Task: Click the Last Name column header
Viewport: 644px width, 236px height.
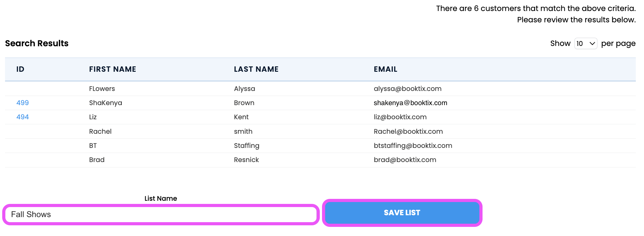Action: (x=256, y=69)
